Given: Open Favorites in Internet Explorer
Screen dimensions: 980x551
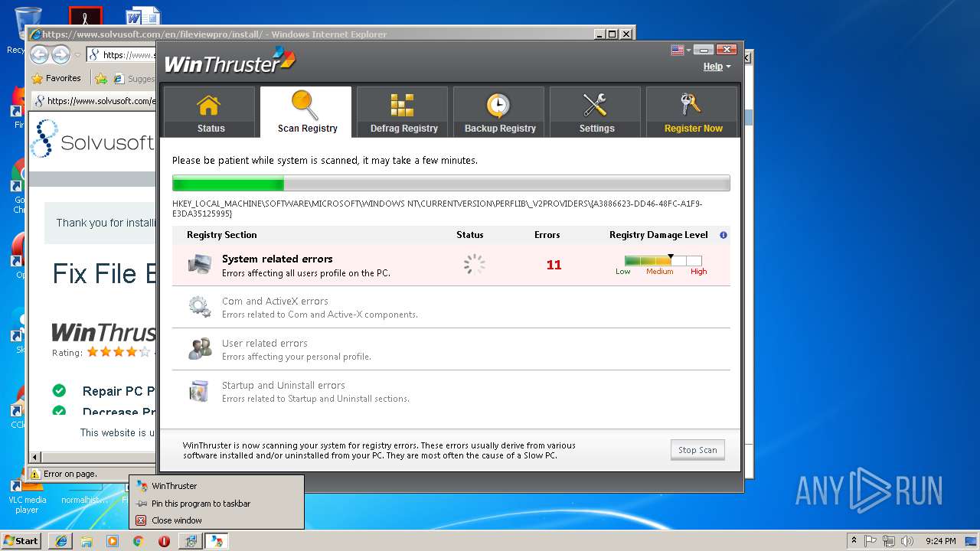Looking at the screenshot, I should [56, 78].
